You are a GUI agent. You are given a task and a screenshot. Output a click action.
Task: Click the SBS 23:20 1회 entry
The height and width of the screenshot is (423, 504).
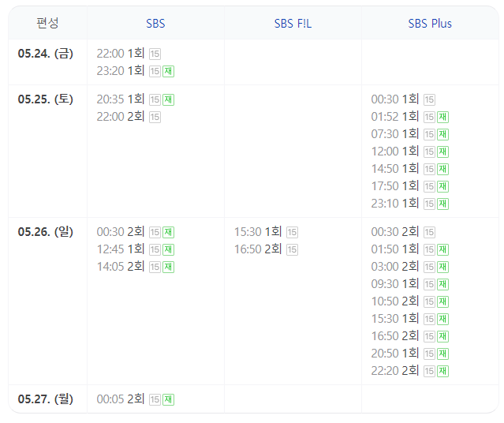(x=121, y=71)
